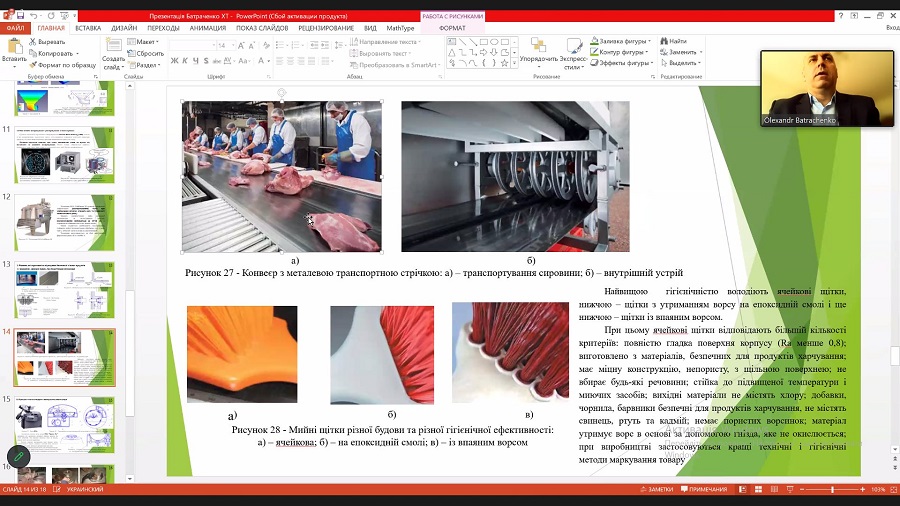Open the MathType tab
The height and width of the screenshot is (506, 900).
tap(400, 28)
